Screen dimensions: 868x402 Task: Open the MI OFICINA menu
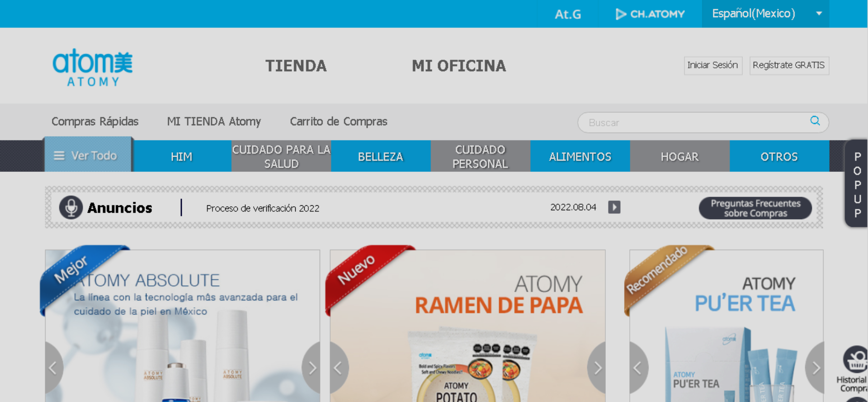[459, 66]
